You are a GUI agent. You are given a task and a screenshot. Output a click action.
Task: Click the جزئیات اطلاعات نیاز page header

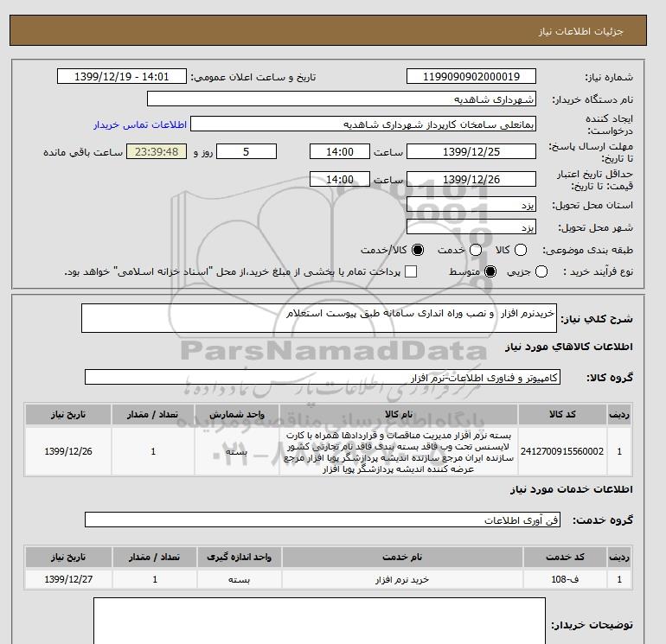click(328, 30)
